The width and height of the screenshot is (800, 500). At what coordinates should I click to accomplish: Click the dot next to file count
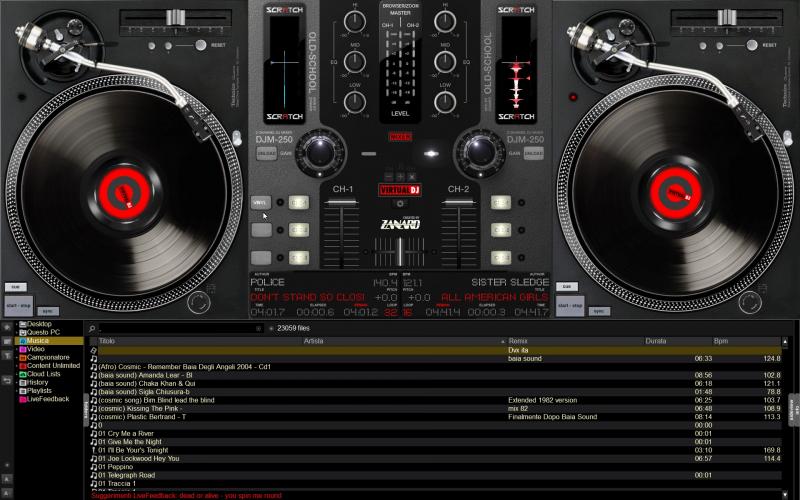(271, 329)
